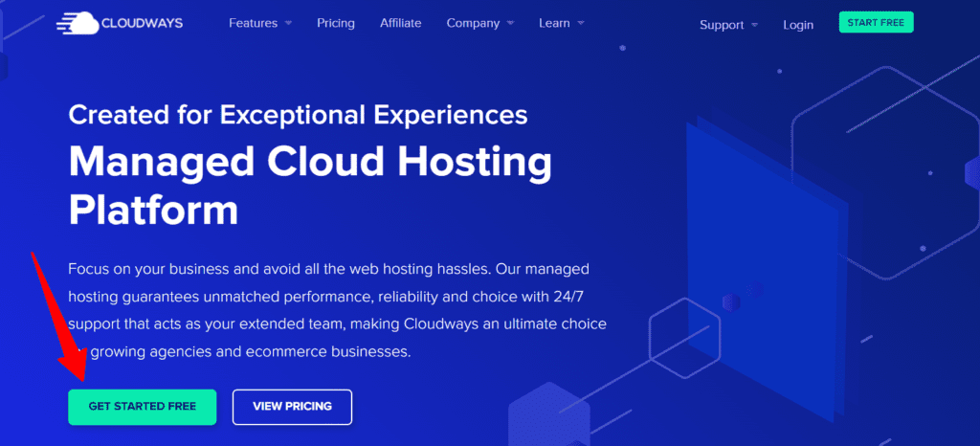This screenshot has height=446, width=980.
Task: Expand the Support dropdown arrow
Action: coord(754,25)
